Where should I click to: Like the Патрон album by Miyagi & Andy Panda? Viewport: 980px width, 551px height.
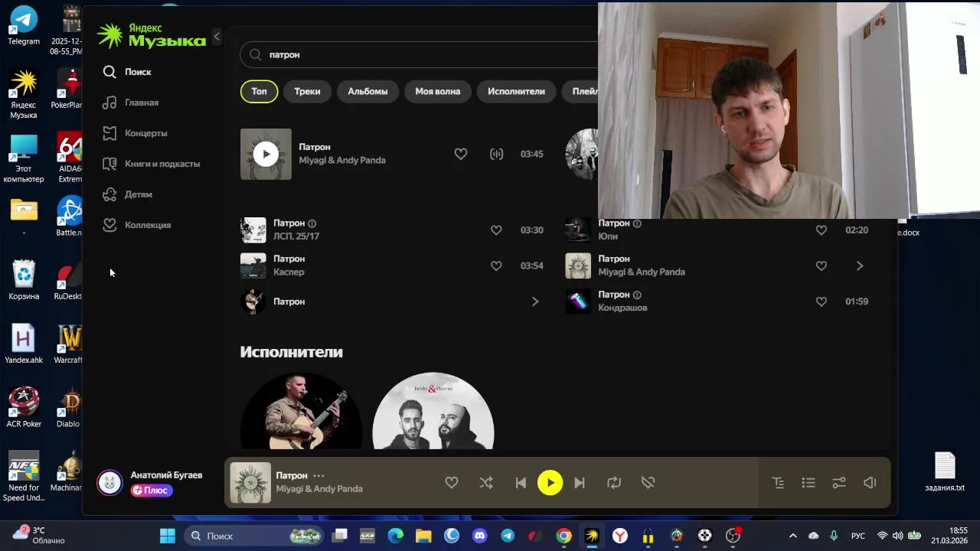point(822,266)
